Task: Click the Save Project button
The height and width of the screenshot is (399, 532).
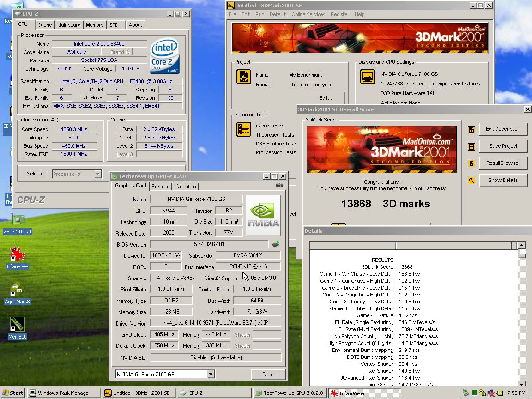Action: click(503, 146)
